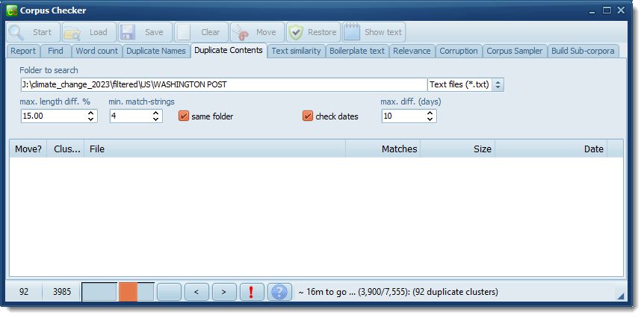Increase min. match-strings with up arrow
The height and width of the screenshot is (318, 644).
click(x=156, y=113)
